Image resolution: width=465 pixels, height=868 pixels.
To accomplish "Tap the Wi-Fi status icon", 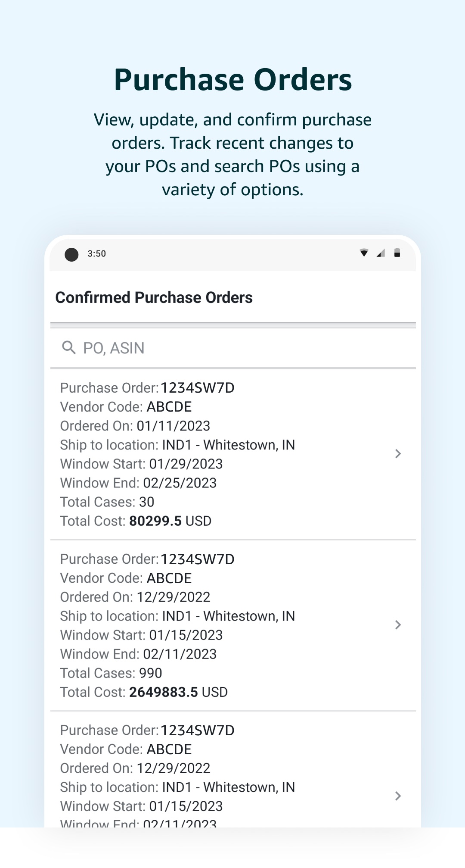I will click(x=364, y=253).
